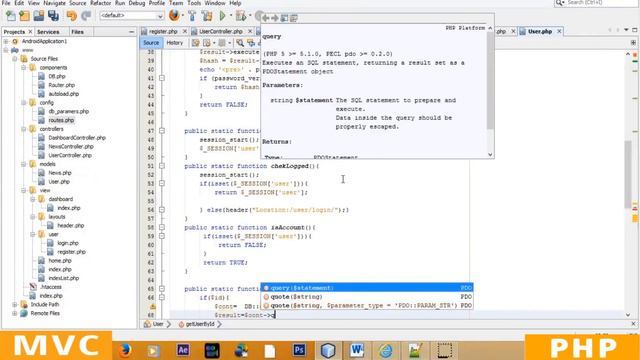Viewport: 640px width, 360px height.
Task: Open the <default> configuration dropdown
Action: tap(131, 16)
